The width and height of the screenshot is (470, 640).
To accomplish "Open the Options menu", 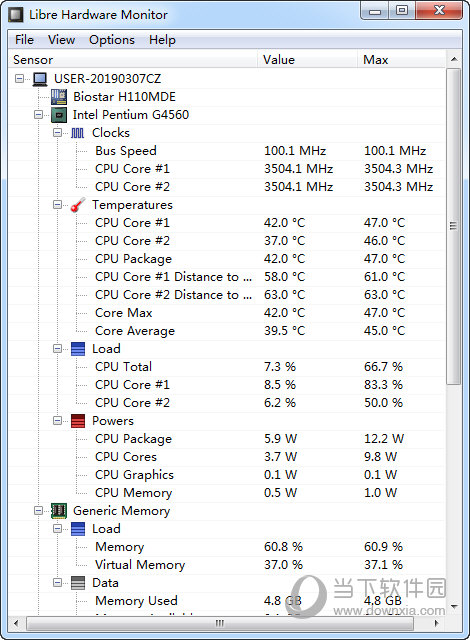I will (x=112, y=40).
